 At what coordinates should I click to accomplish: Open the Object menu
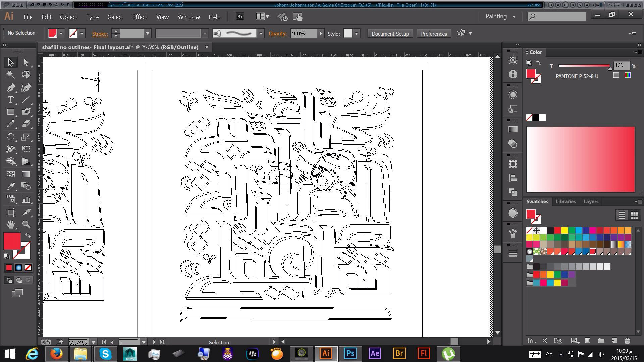click(68, 17)
